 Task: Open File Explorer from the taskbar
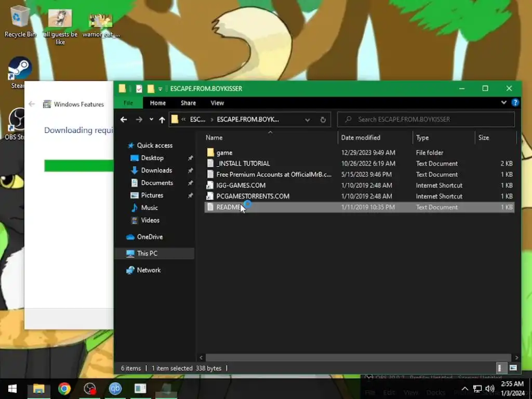click(x=38, y=389)
